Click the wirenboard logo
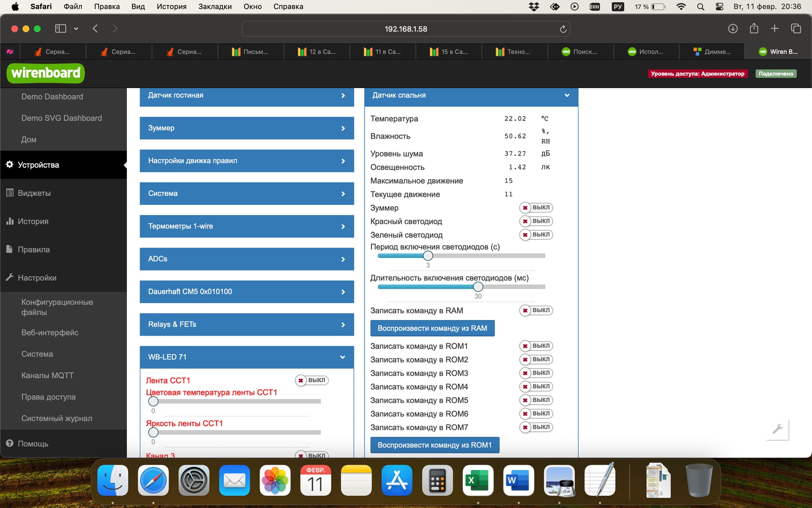812x508 pixels. [x=46, y=73]
